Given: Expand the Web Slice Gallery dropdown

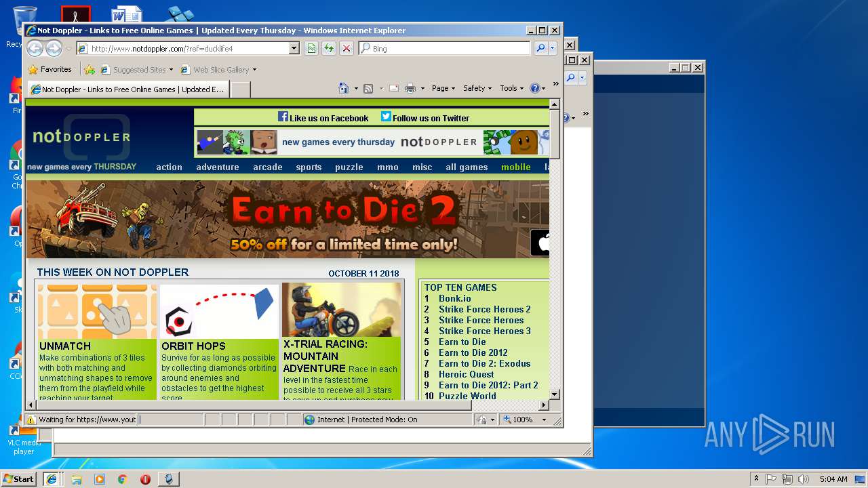Looking at the screenshot, I should [x=254, y=69].
